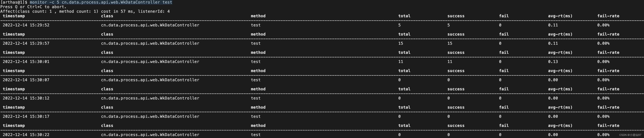644x138 pixels.
Task: Click the monitor command text at prompt
Action: [101, 2]
